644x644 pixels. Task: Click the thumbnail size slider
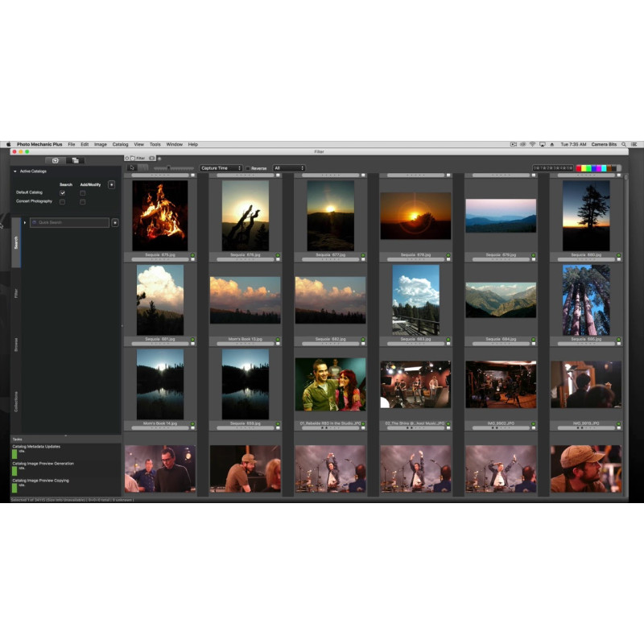[x=169, y=168]
